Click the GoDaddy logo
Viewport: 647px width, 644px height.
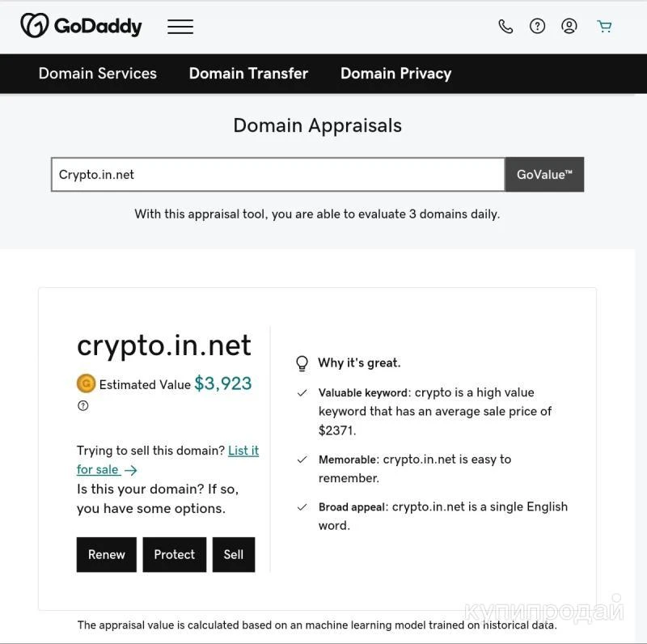click(81, 26)
